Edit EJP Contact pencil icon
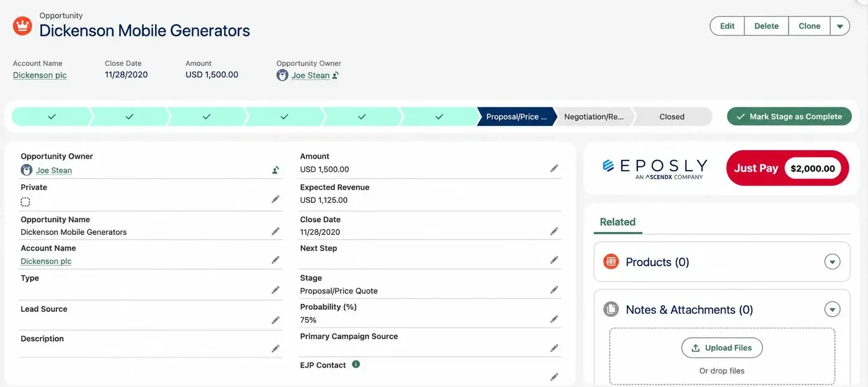The height and width of the screenshot is (387, 868). 554,376
